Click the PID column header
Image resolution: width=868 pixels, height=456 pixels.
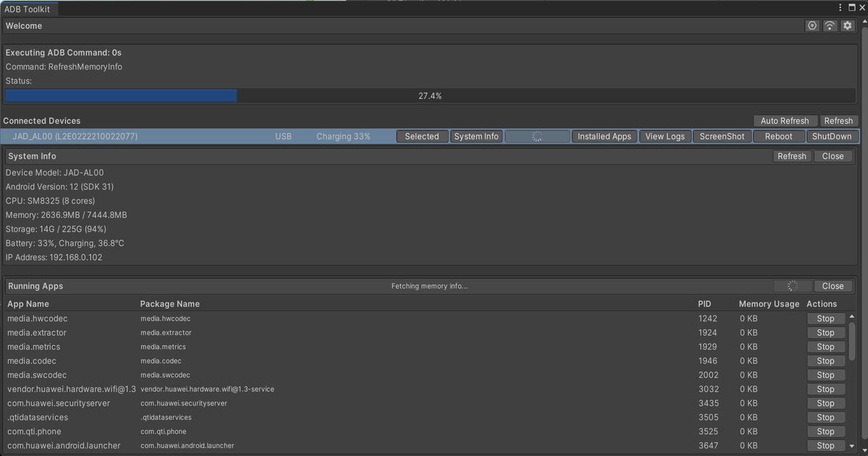click(x=705, y=304)
